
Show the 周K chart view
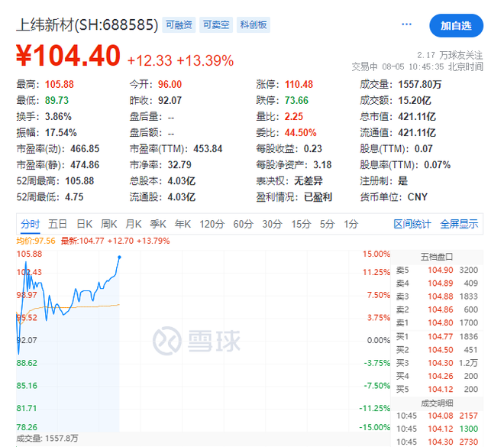click(108, 224)
